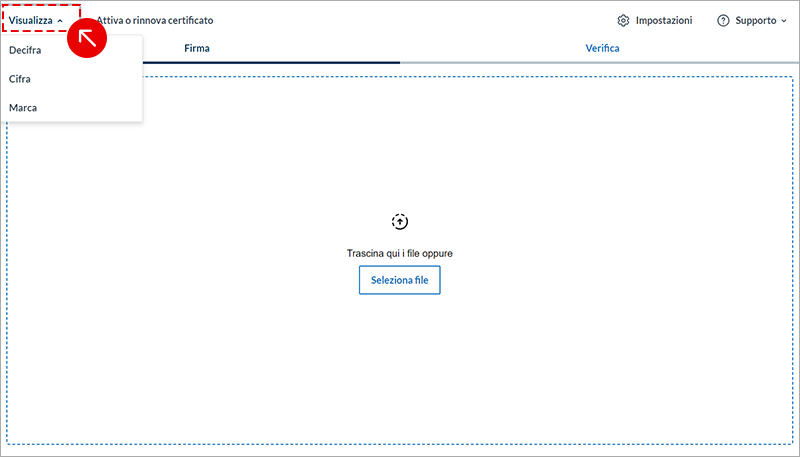The image size is (800, 457).
Task: Click the Visualizza dropdown label
Action: click(x=31, y=20)
